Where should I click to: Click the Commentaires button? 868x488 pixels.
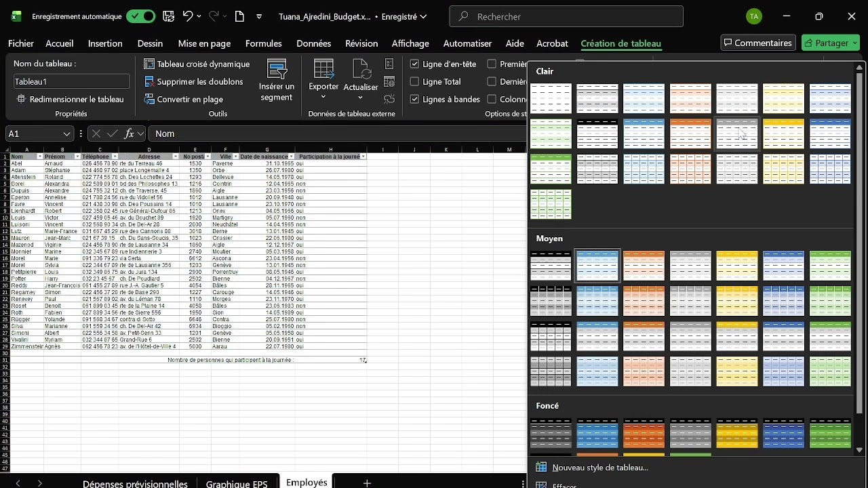[757, 43]
